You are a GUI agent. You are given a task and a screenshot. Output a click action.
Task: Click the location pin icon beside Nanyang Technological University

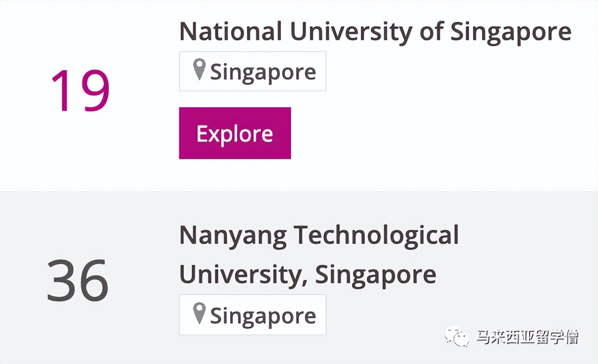(x=199, y=313)
